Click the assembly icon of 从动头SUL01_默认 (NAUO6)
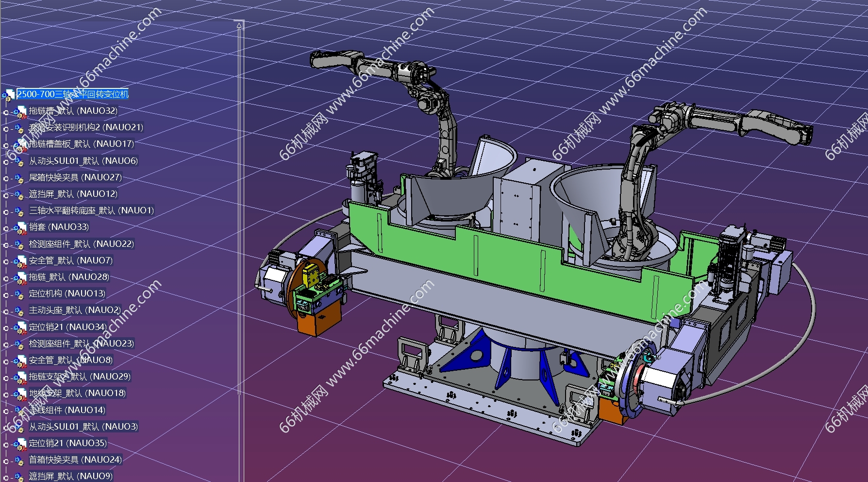The image size is (868, 482). tap(20, 161)
